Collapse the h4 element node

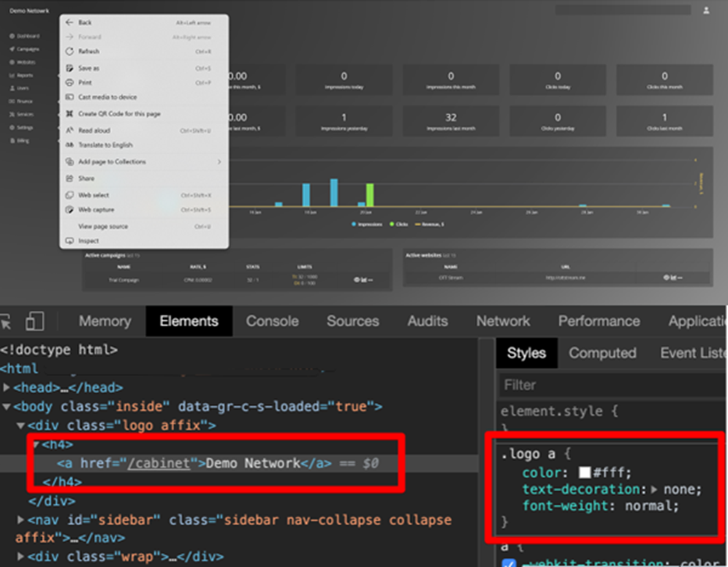point(36,444)
